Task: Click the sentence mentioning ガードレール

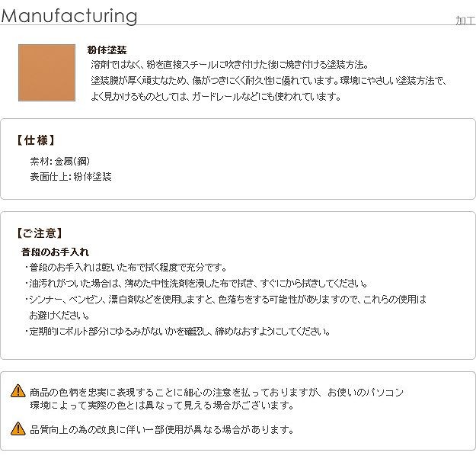Action: click(x=216, y=97)
